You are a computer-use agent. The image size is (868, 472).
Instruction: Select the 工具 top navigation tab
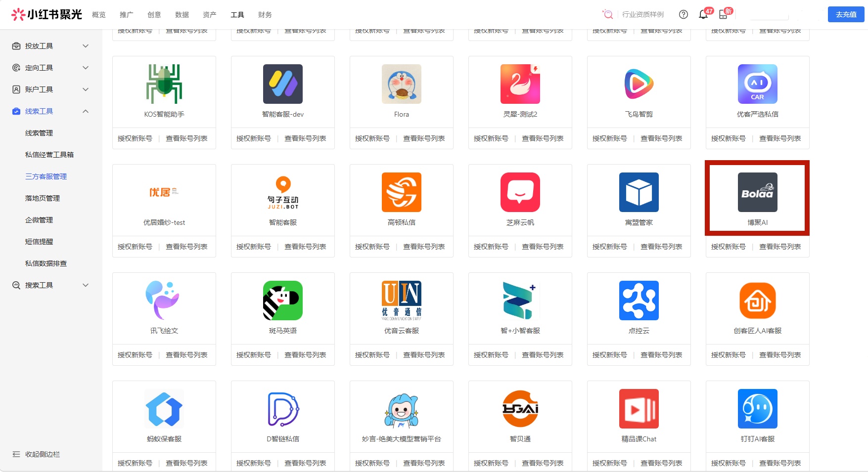pyautogui.click(x=237, y=15)
